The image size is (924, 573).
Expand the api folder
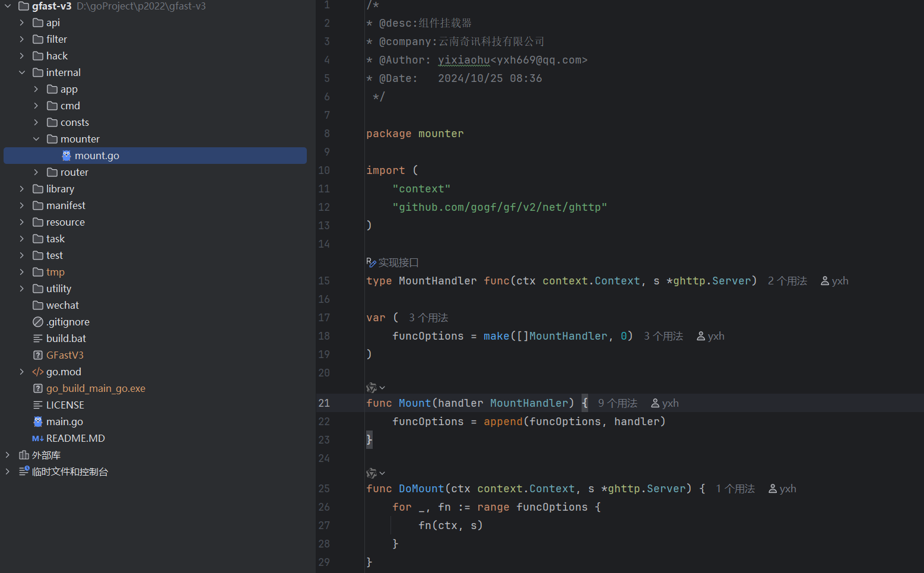point(22,23)
